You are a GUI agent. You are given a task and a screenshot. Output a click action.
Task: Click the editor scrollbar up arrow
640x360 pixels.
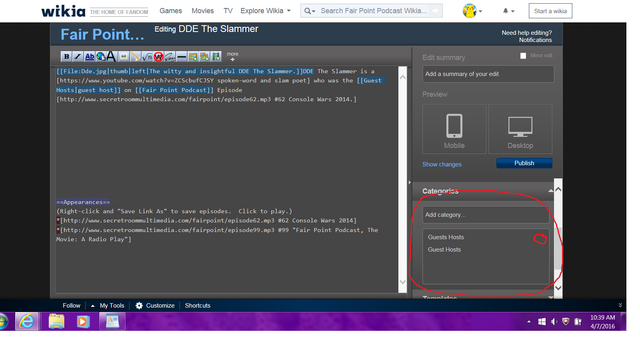tap(403, 77)
